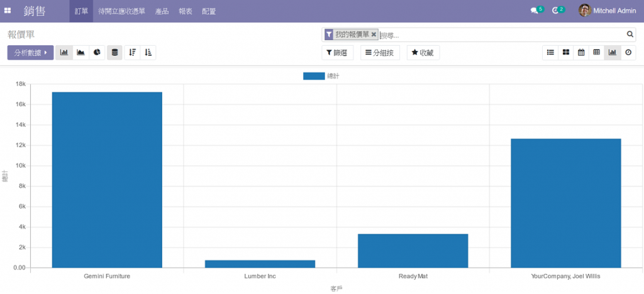Switch to activity view
This screenshot has height=294, width=644.
click(x=628, y=53)
